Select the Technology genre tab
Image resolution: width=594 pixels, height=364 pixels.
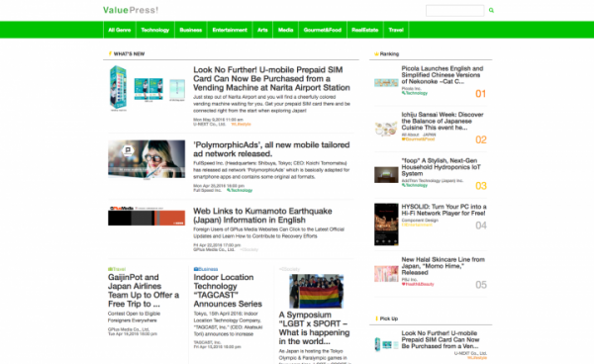coord(155,30)
